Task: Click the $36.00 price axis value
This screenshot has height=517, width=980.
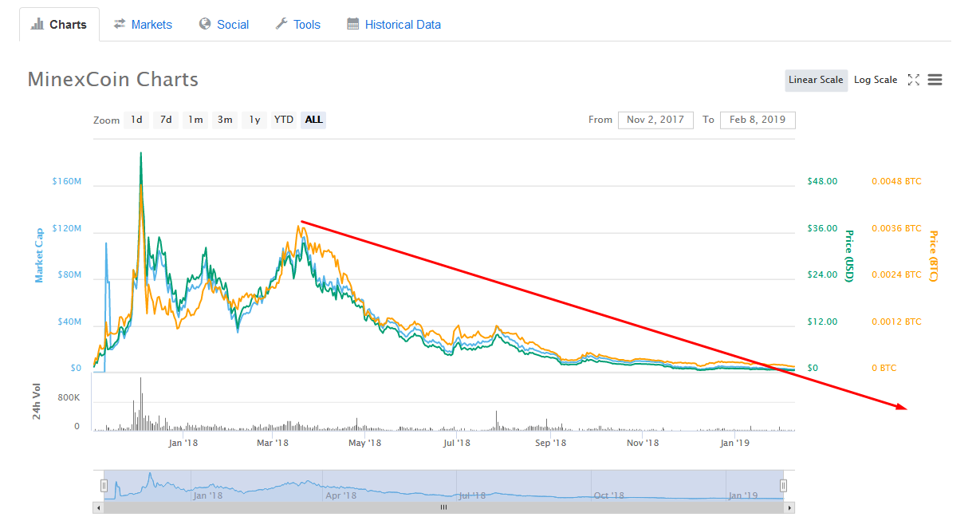Action: [x=822, y=228]
